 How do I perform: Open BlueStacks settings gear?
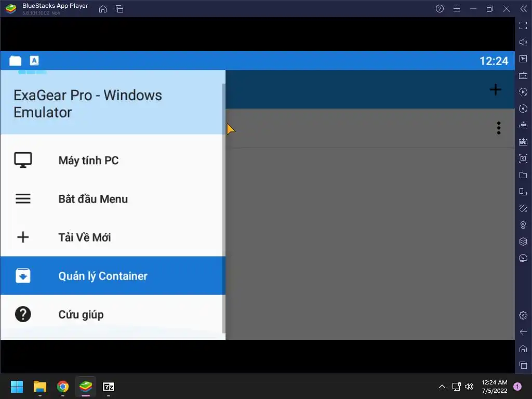[x=523, y=315]
